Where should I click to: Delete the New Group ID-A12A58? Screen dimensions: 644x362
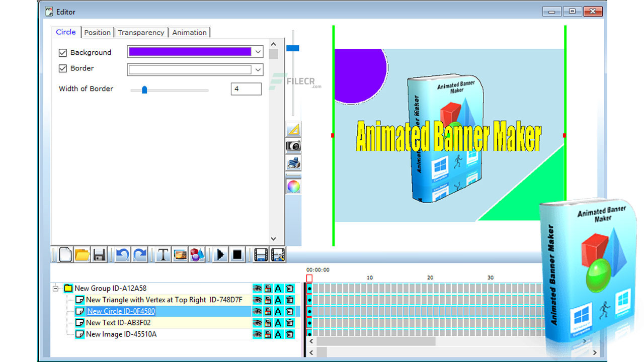click(x=290, y=288)
